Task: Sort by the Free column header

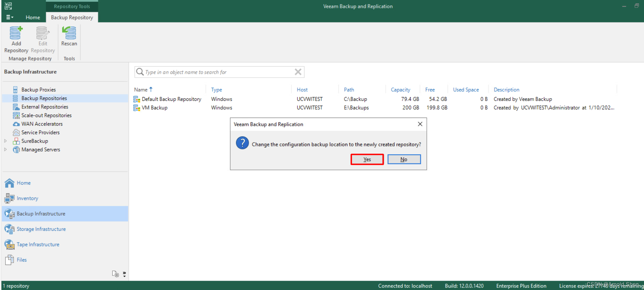Action: coord(430,90)
